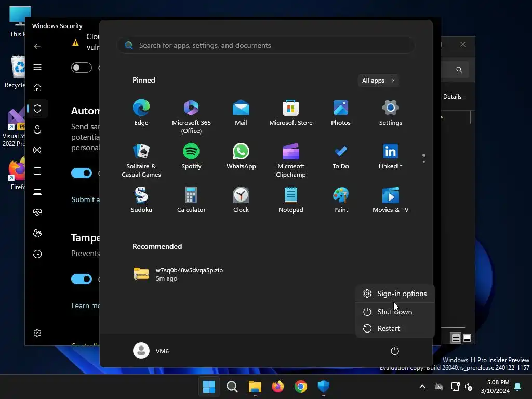Open Firewall & network protection sidebar icon
The height and width of the screenshot is (399, 532).
click(x=37, y=150)
